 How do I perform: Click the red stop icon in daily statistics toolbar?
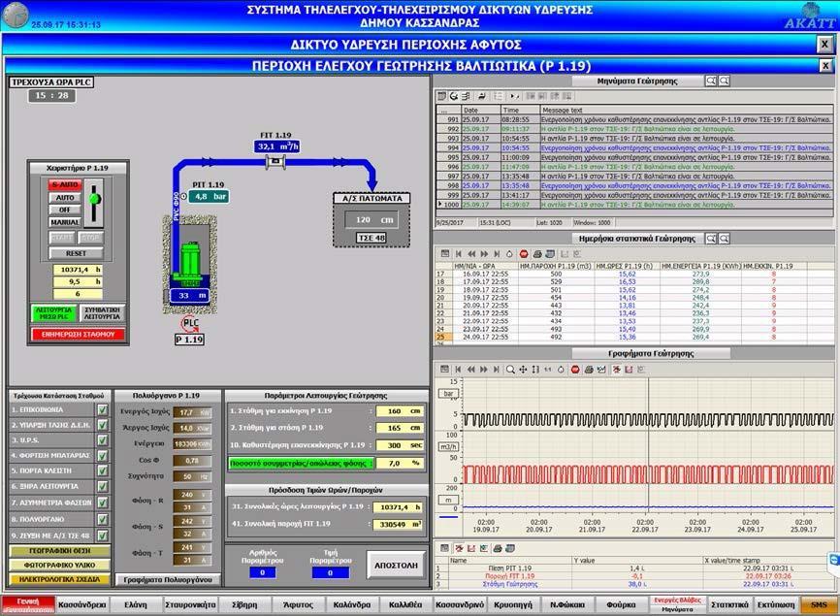click(x=524, y=254)
